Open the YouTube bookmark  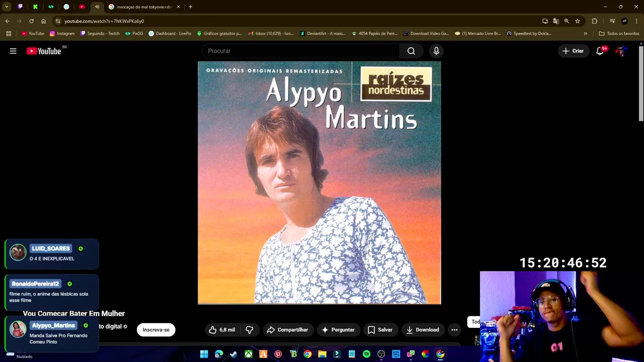click(x=33, y=34)
